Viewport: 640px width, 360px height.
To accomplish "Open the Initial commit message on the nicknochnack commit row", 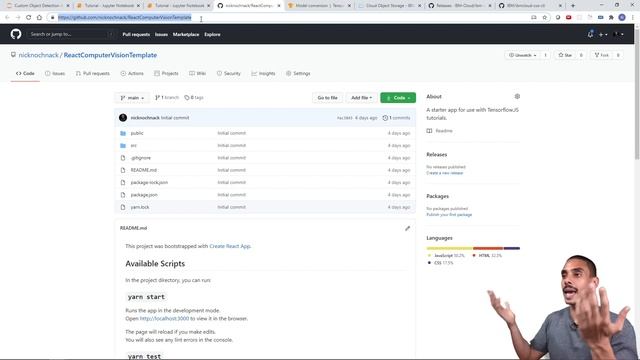I will coord(175,118).
